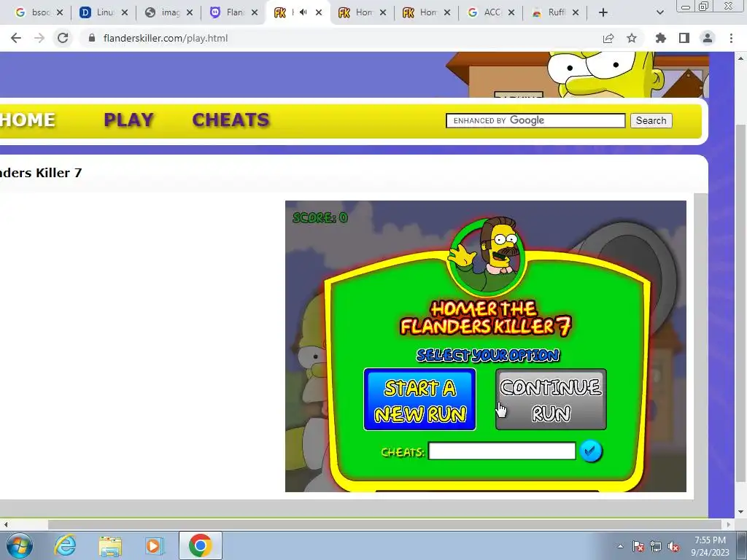Go forward with the browser arrow
Screen dimensions: 747x560
39,38
